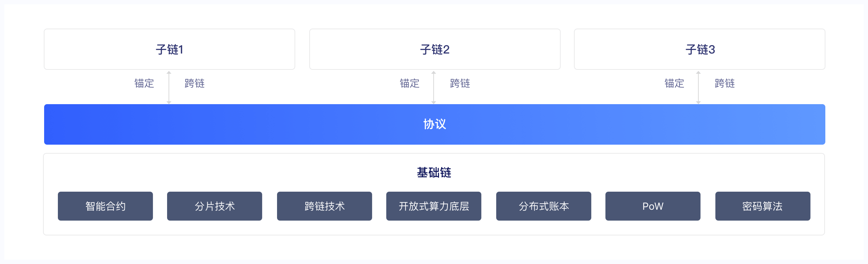
Task: Click the 锚定 label under 子链1
Action: pyautogui.click(x=144, y=84)
